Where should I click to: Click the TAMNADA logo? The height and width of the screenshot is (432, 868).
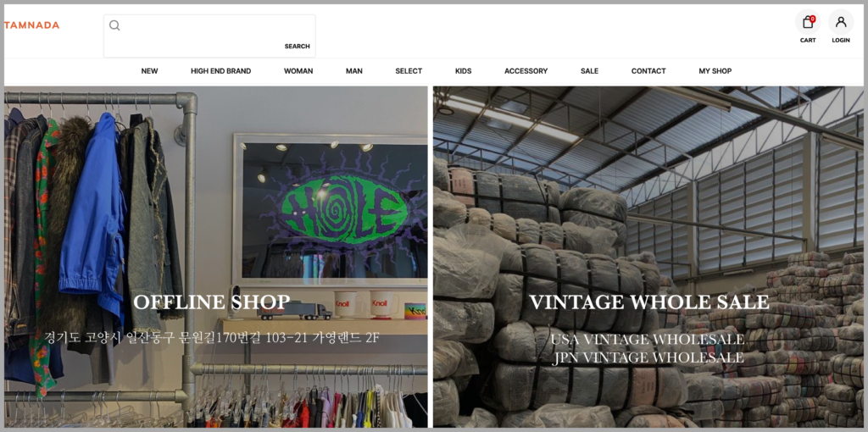31,25
